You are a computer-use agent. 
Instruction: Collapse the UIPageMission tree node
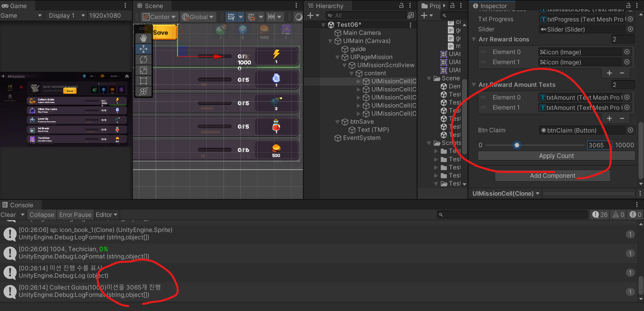pyautogui.click(x=337, y=57)
